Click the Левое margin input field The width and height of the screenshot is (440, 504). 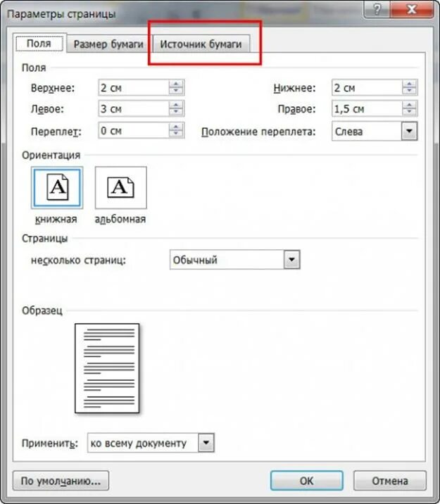tap(134, 109)
